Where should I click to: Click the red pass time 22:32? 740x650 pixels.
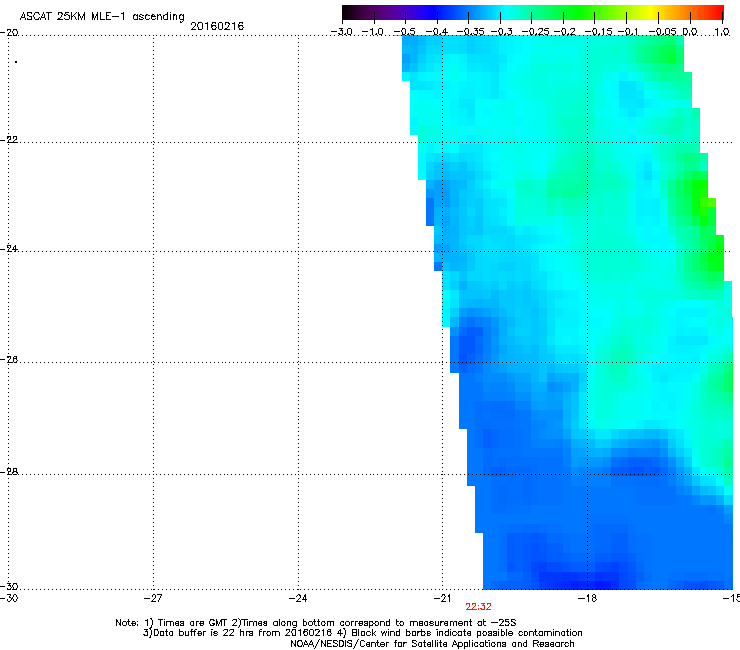coord(478,607)
